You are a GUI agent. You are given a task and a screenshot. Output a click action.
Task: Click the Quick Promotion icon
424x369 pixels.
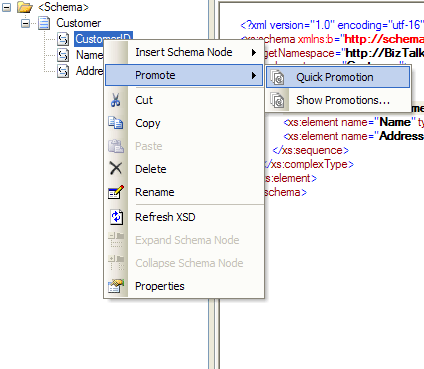point(277,77)
